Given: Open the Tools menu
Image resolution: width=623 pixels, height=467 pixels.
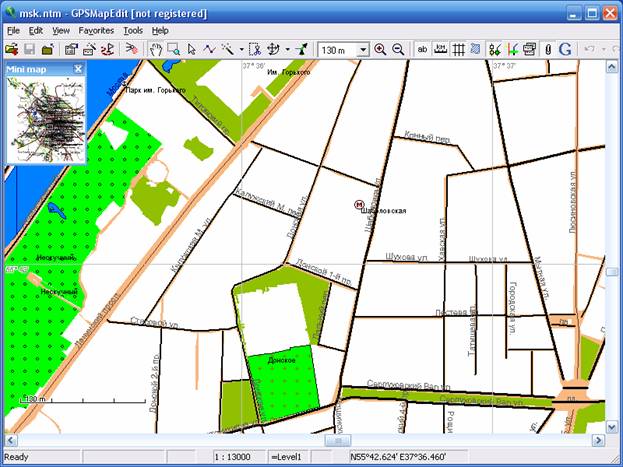Looking at the screenshot, I should tap(133, 31).
